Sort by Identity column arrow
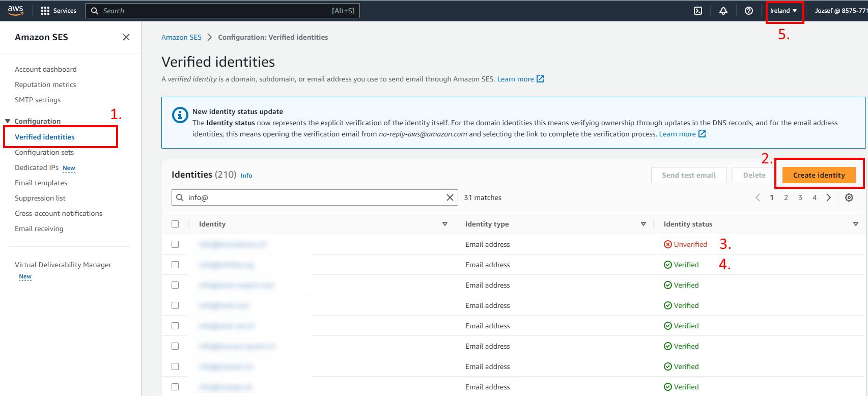 [x=444, y=224]
